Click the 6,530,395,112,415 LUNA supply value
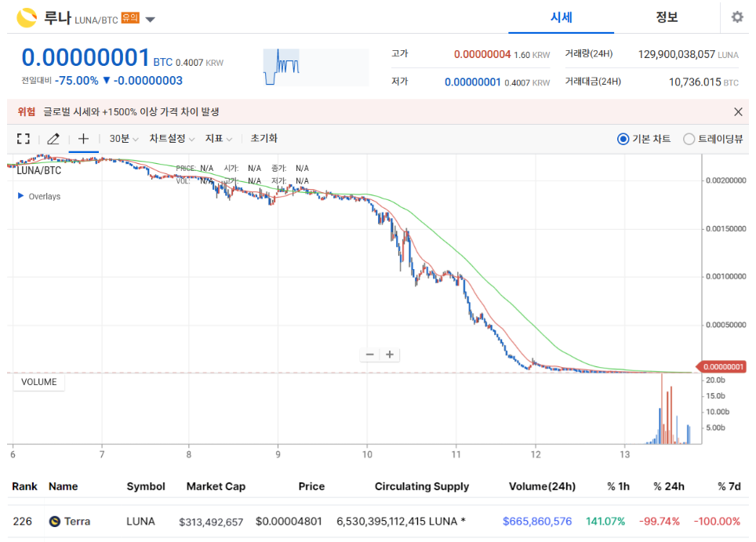Image resolution: width=756 pixels, height=542 pixels. click(x=401, y=522)
